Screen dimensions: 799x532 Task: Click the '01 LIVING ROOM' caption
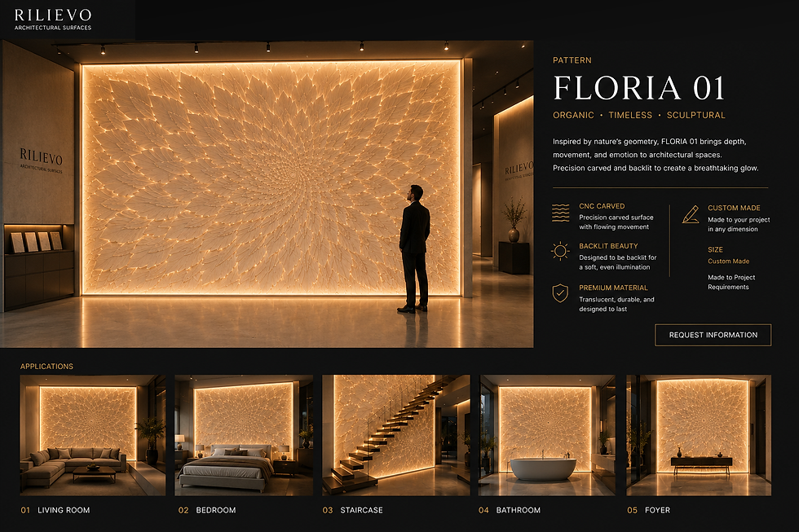click(55, 510)
